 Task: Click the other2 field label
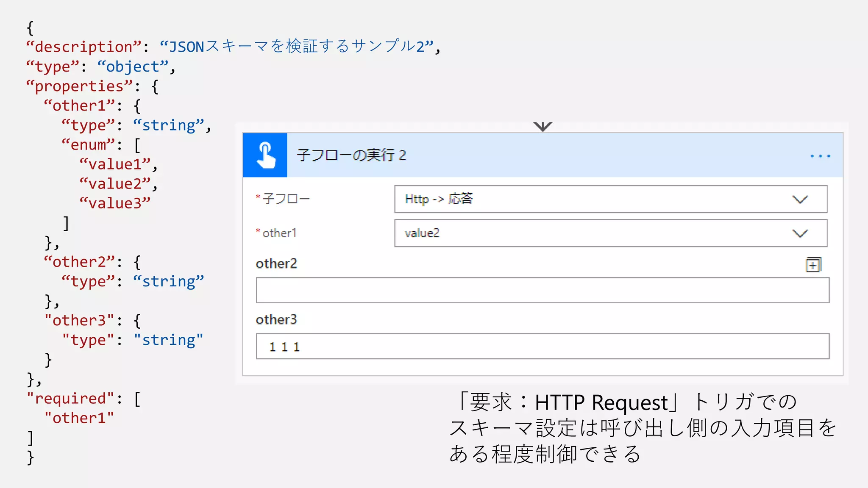point(276,263)
